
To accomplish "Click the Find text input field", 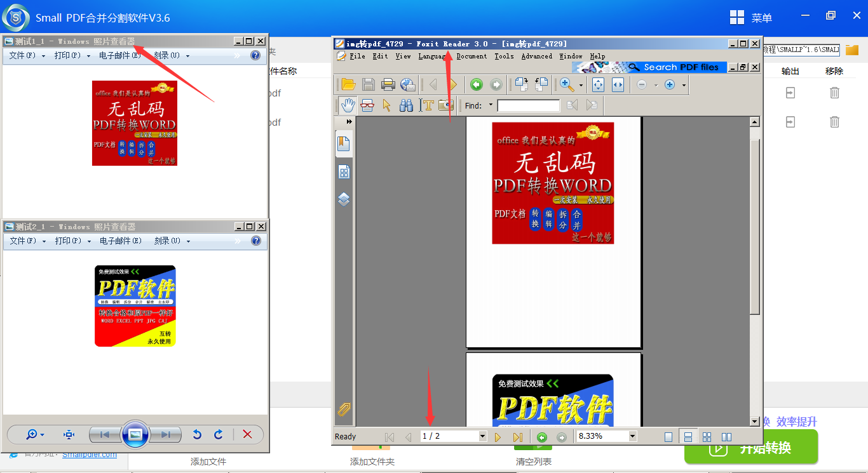I will (528, 105).
